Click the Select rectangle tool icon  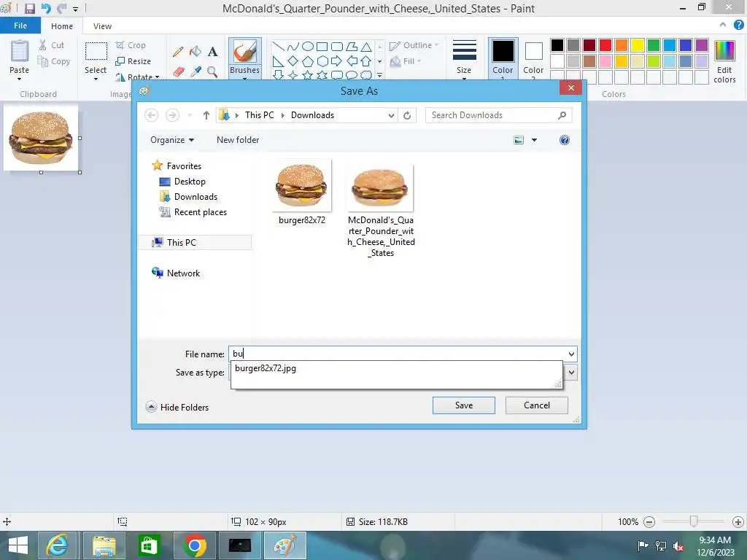pyautogui.click(x=96, y=51)
